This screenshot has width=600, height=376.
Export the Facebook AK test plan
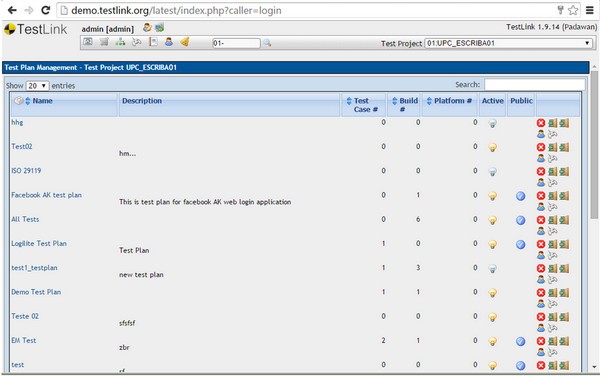pyautogui.click(x=552, y=196)
